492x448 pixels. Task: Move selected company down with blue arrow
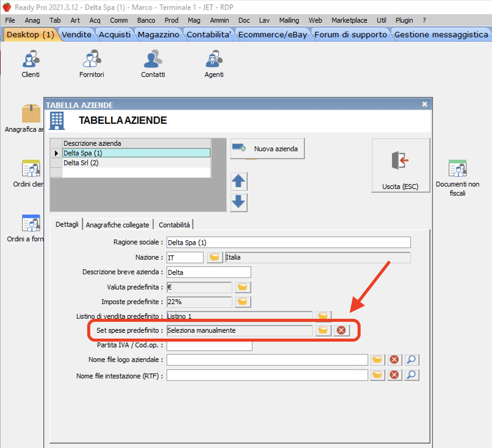click(x=239, y=202)
